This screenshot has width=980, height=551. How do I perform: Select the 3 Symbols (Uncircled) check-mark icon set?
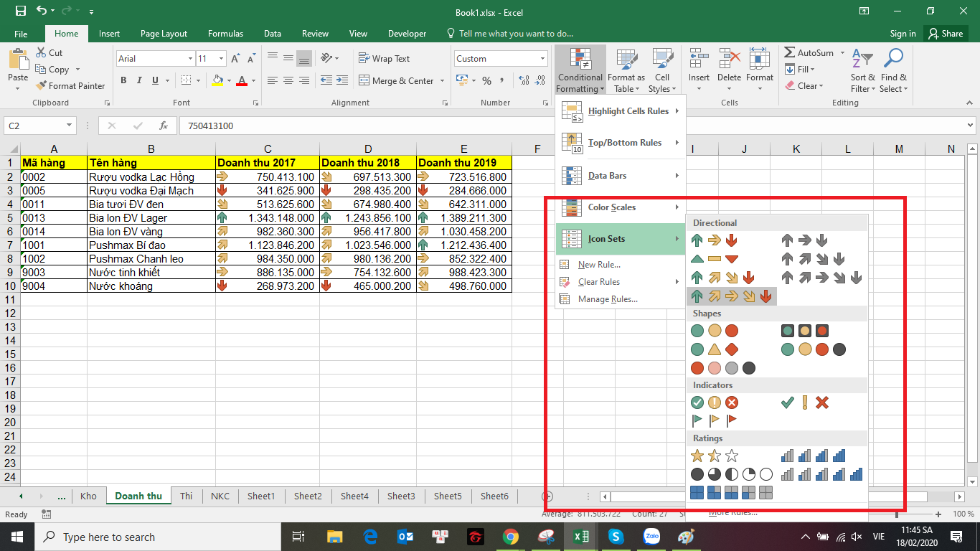tap(804, 403)
